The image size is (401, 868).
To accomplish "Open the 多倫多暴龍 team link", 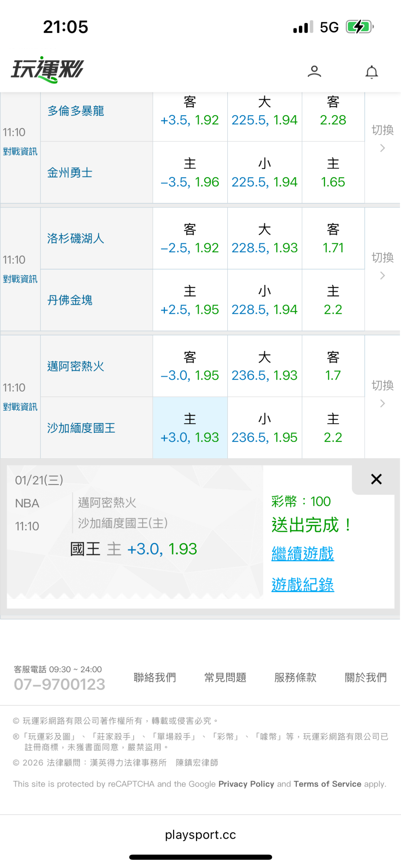I will 76,111.
